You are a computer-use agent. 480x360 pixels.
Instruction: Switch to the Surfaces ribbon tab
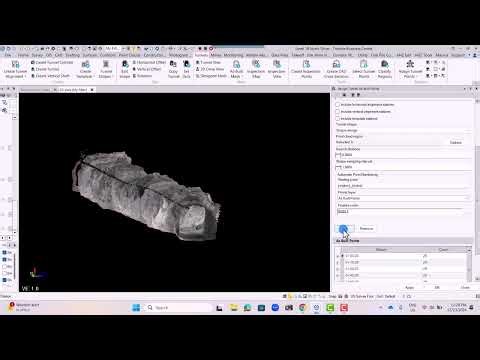tap(90, 55)
